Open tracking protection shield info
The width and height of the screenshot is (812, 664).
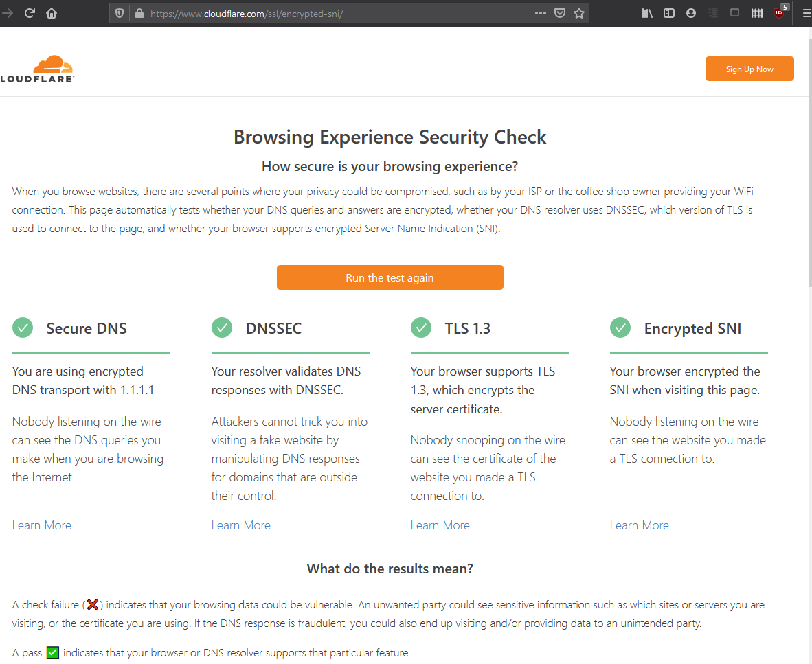coord(120,13)
